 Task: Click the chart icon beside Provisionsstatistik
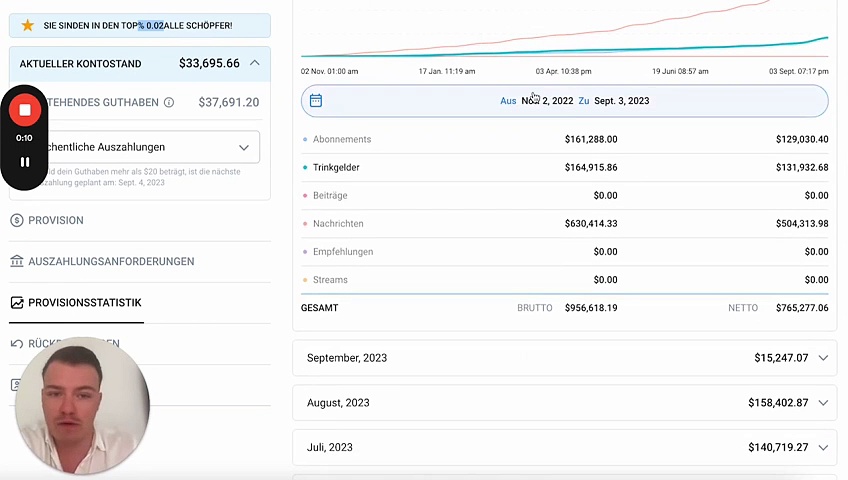click(x=17, y=303)
